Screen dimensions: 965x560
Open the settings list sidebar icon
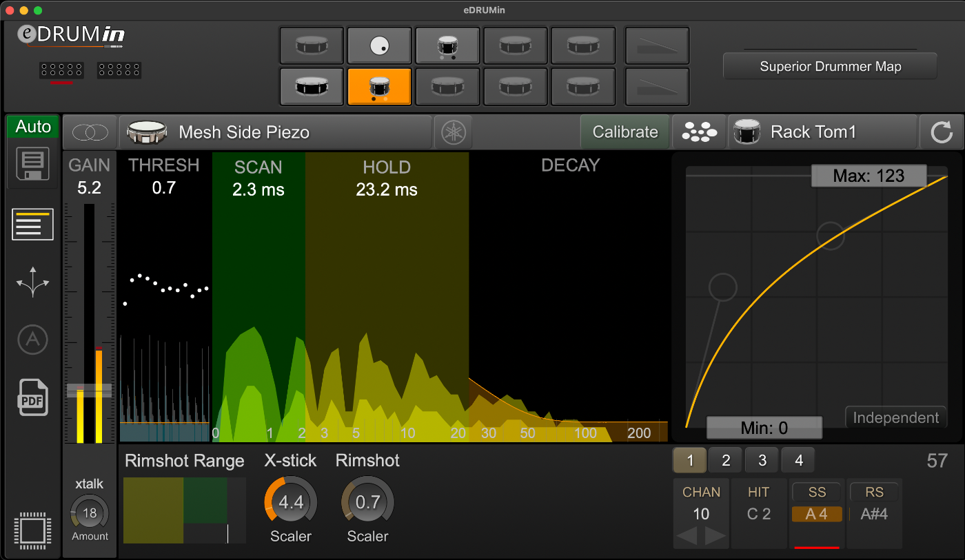tap(32, 224)
